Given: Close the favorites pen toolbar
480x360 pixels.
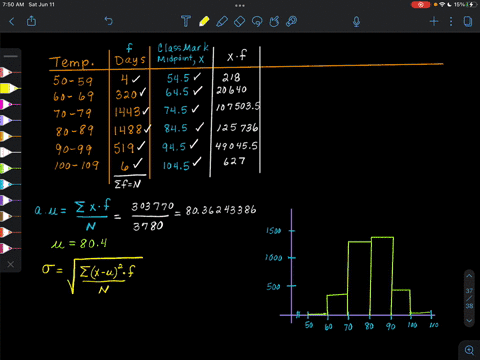Looking at the screenshot, I should point(11,264).
